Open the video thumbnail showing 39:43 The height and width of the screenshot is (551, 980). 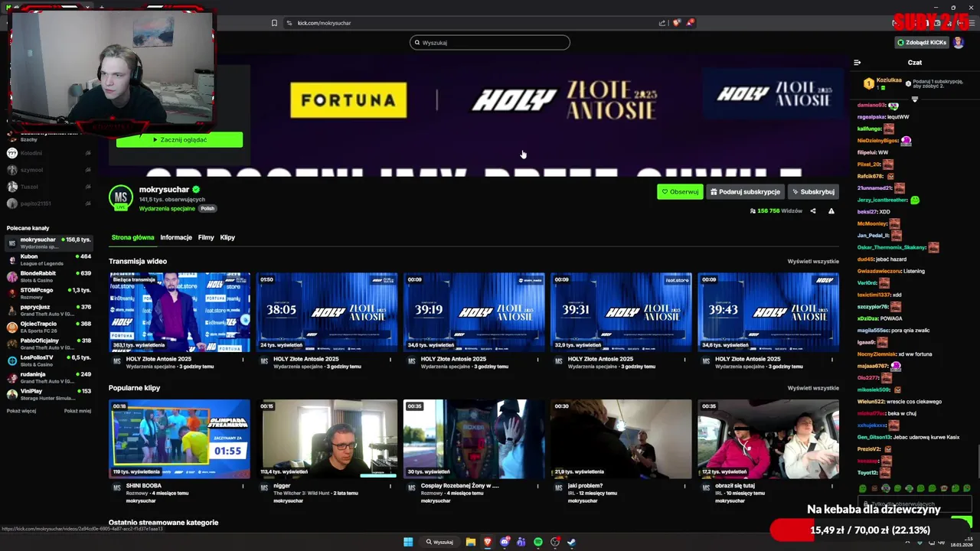tap(769, 312)
